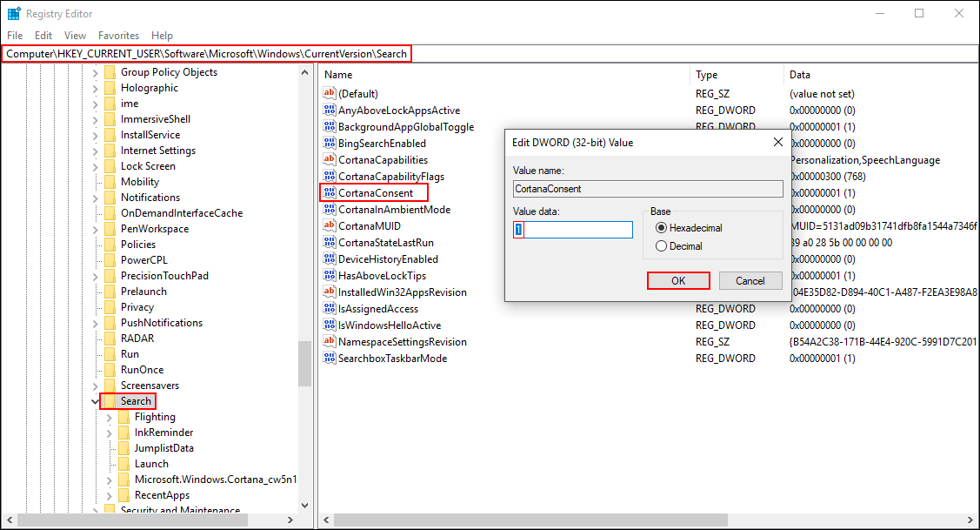This screenshot has width=980, height=530.
Task: Click the CortanaCapabilities string icon
Action: coord(330,159)
